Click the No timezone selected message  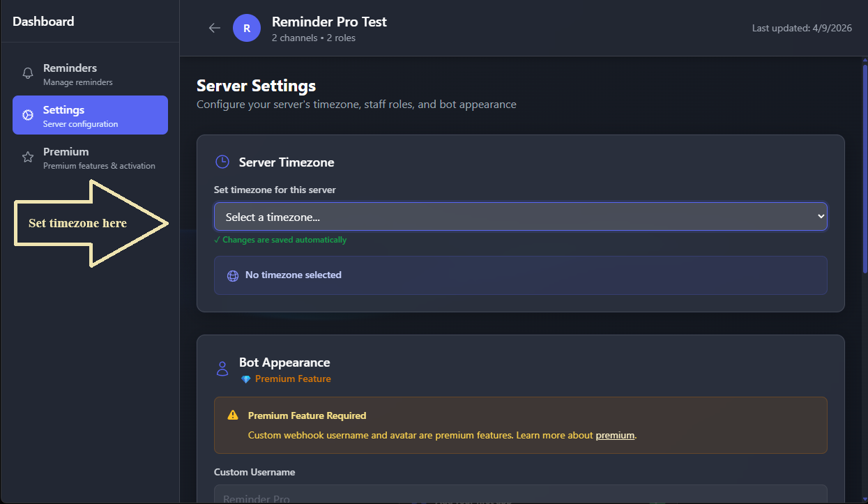[294, 275]
